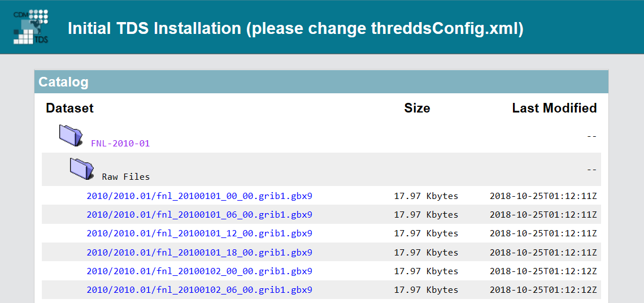The image size is (644, 303).
Task: Select the Raw Files folder label
Action: pos(126,177)
